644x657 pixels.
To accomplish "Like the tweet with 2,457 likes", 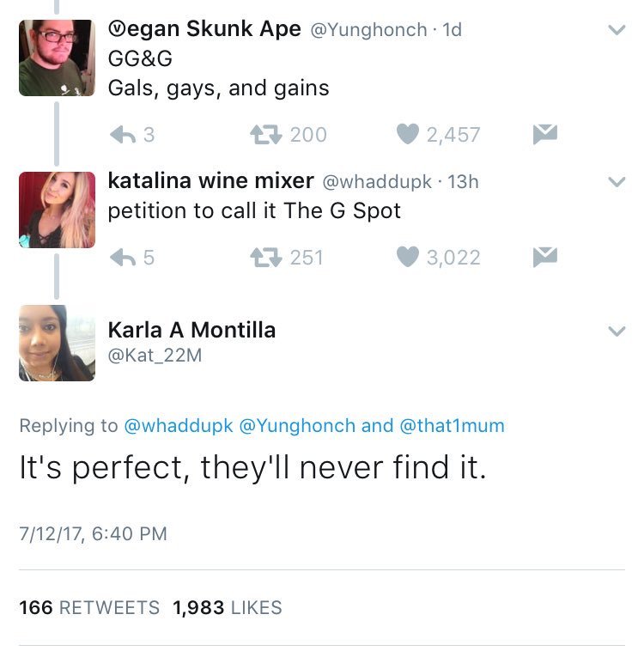I will [x=409, y=134].
